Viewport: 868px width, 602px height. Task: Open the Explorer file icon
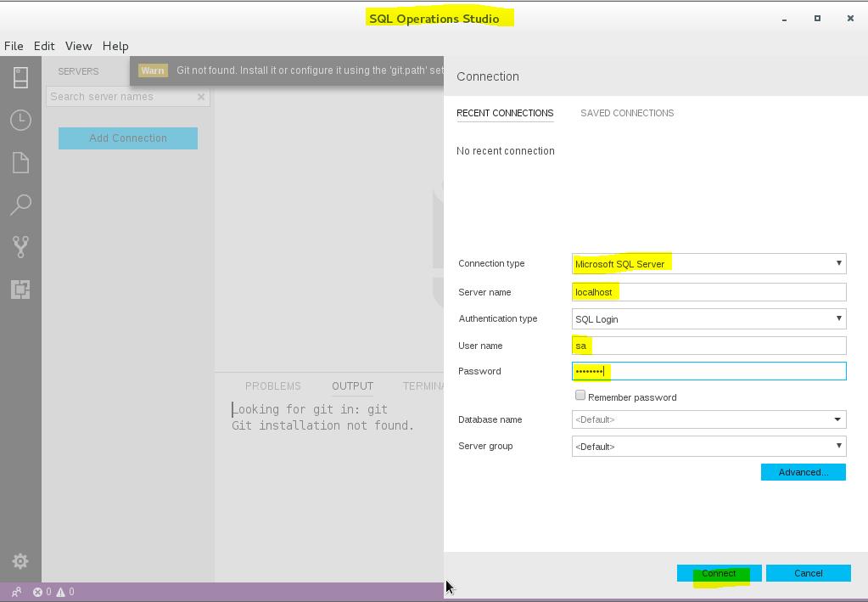(20, 163)
